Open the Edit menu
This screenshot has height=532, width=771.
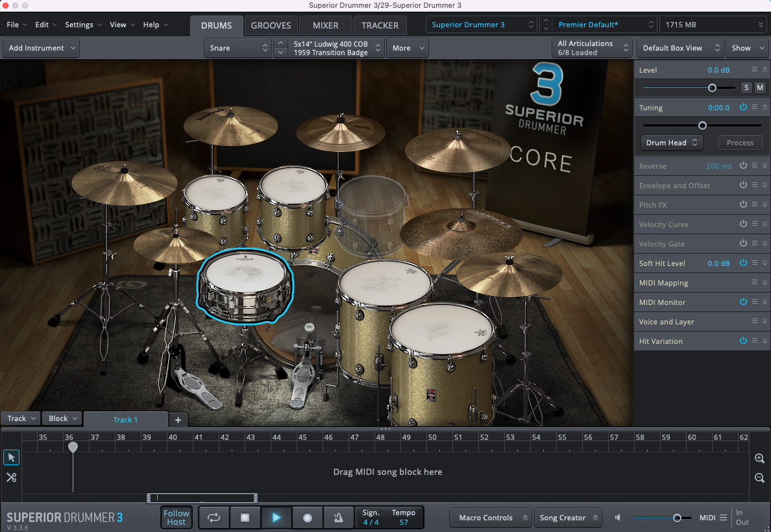pyautogui.click(x=45, y=25)
